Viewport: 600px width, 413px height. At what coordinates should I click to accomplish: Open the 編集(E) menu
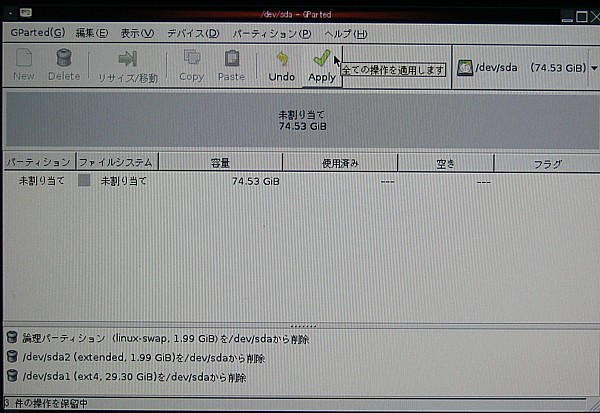coord(92,33)
